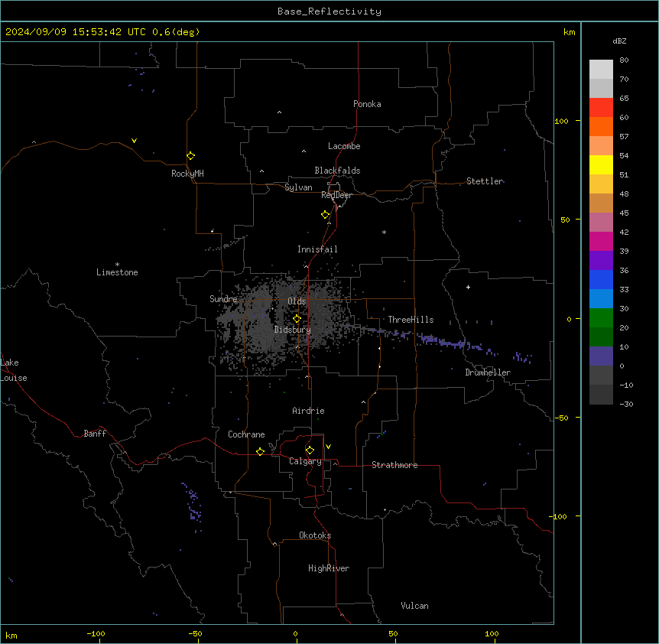659x644 pixels.
Task: Click the Strathmore label
Action: coord(394,465)
